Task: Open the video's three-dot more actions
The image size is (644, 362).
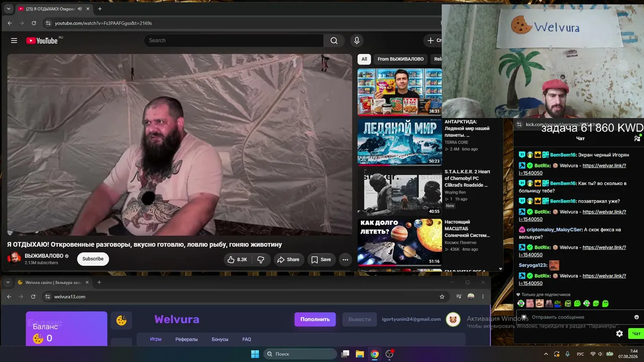Action: tap(345, 259)
